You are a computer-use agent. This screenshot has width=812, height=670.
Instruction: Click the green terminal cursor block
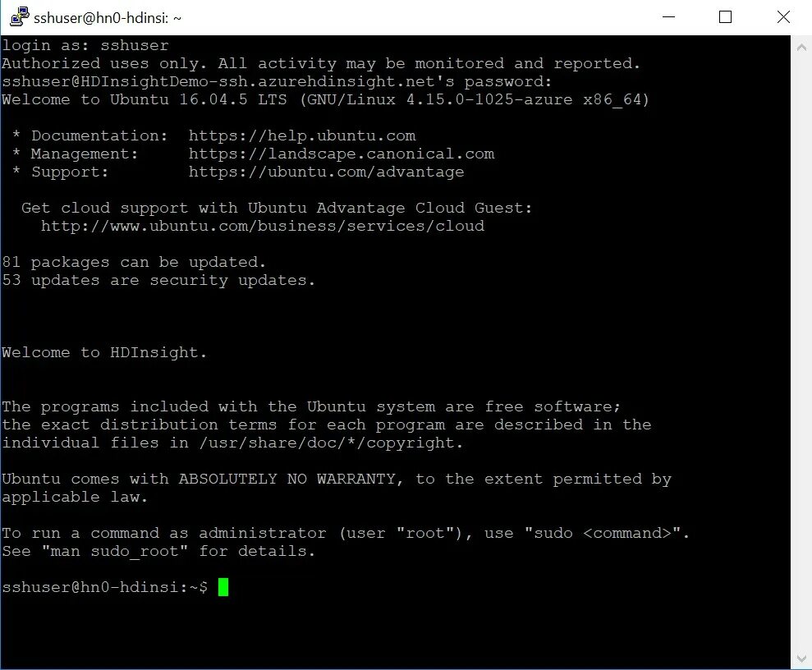[223, 587]
